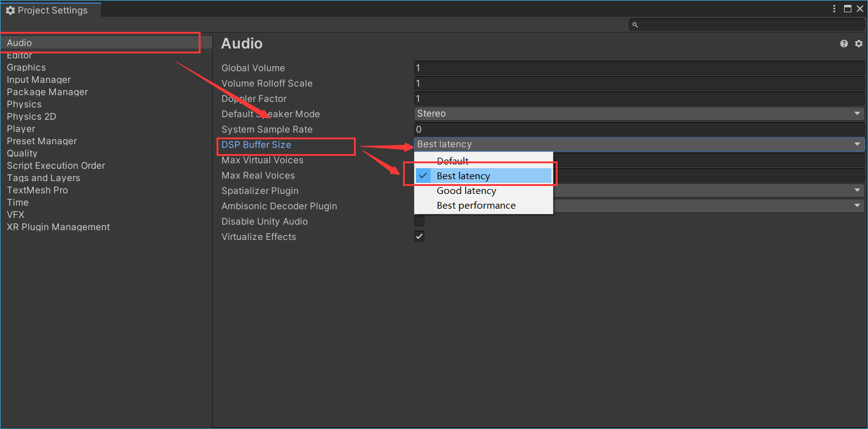Enable the Disable Unity Audio checkbox
The width and height of the screenshot is (868, 429).
pyautogui.click(x=419, y=221)
